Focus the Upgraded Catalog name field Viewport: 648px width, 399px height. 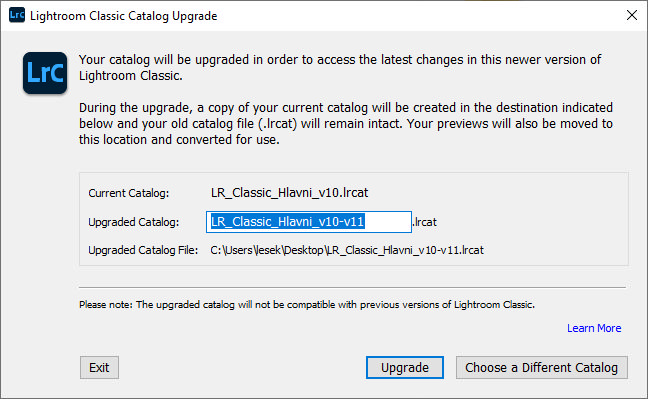click(309, 222)
